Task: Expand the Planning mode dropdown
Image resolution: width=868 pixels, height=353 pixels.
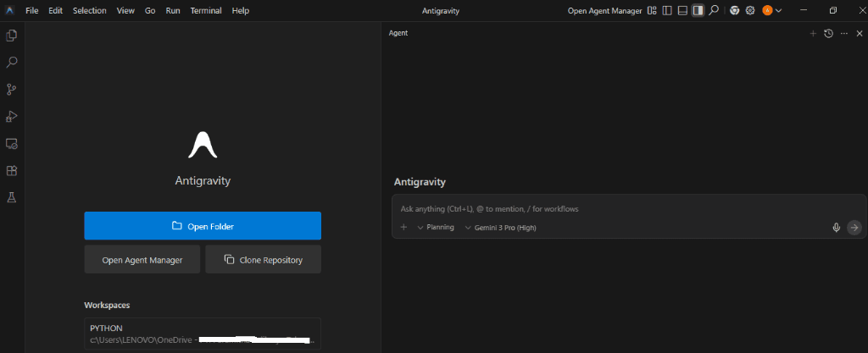Action: [435, 227]
